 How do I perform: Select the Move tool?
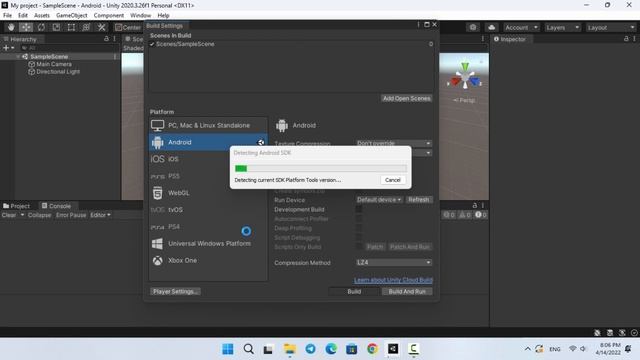26,27
